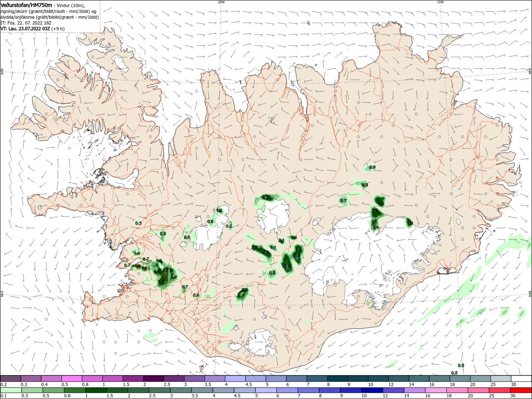The width and height of the screenshot is (532, 399).
Task: Click the dark purple swatch between 2 and 2.5
Action: [153, 379]
